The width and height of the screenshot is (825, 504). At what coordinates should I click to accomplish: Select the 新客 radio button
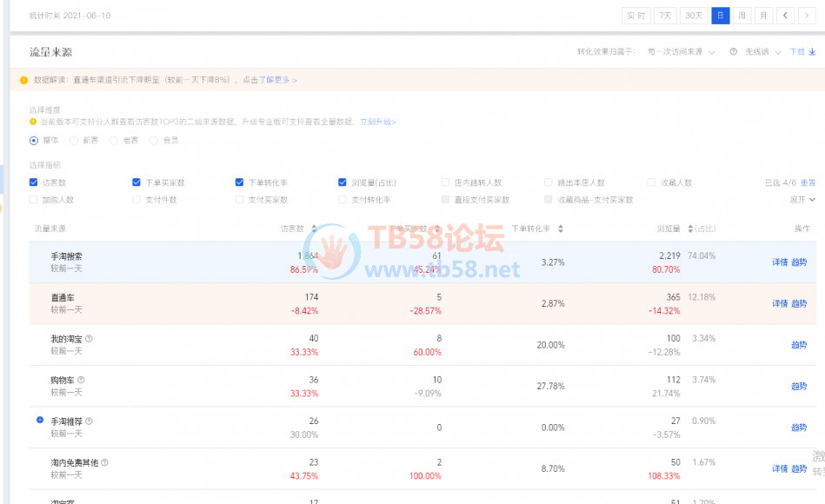73,139
